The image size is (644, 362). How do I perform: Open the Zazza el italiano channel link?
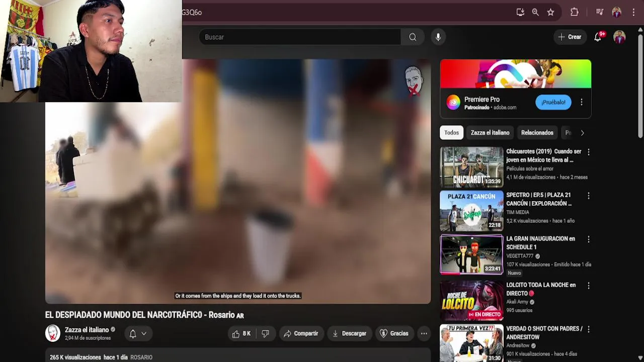tap(87, 330)
